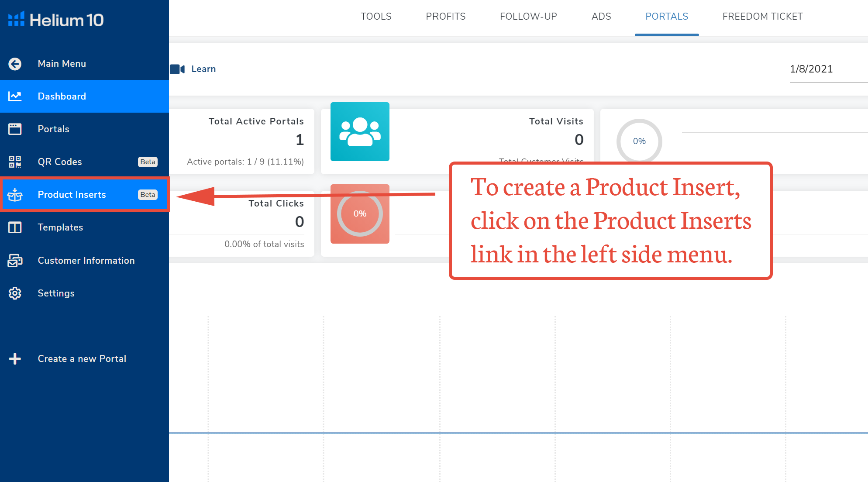This screenshot has height=482, width=868.
Task: Click the plus icon for new portal
Action: point(15,358)
